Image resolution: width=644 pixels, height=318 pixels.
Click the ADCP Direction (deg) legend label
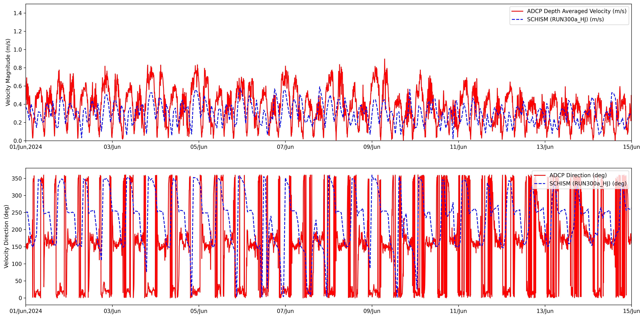(x=578, y=175)
